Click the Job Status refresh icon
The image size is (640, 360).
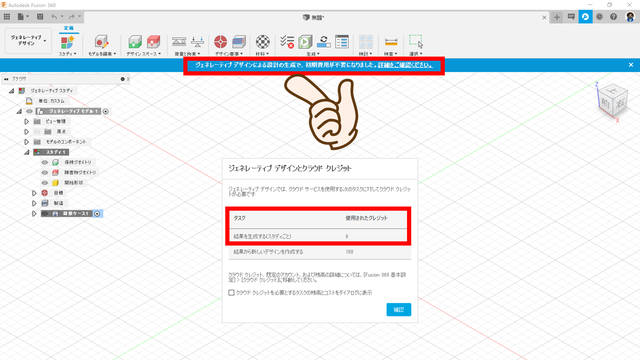pos(324,42)
